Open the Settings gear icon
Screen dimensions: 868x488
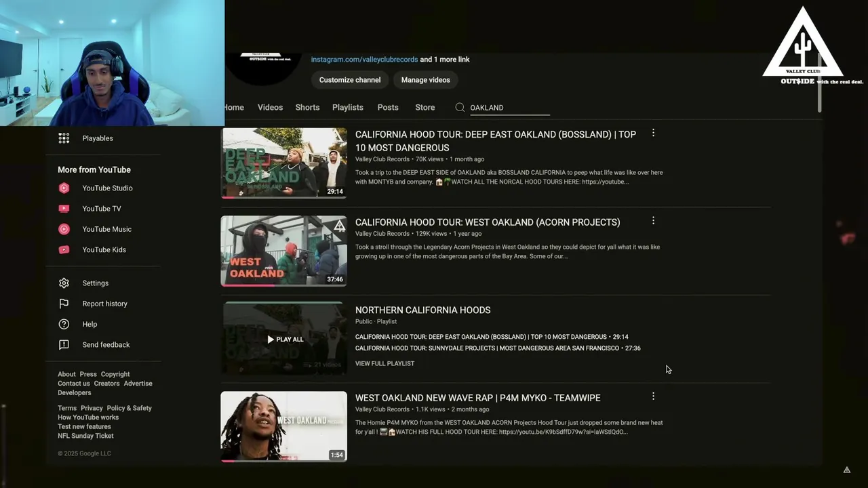(x=64, y=283)
